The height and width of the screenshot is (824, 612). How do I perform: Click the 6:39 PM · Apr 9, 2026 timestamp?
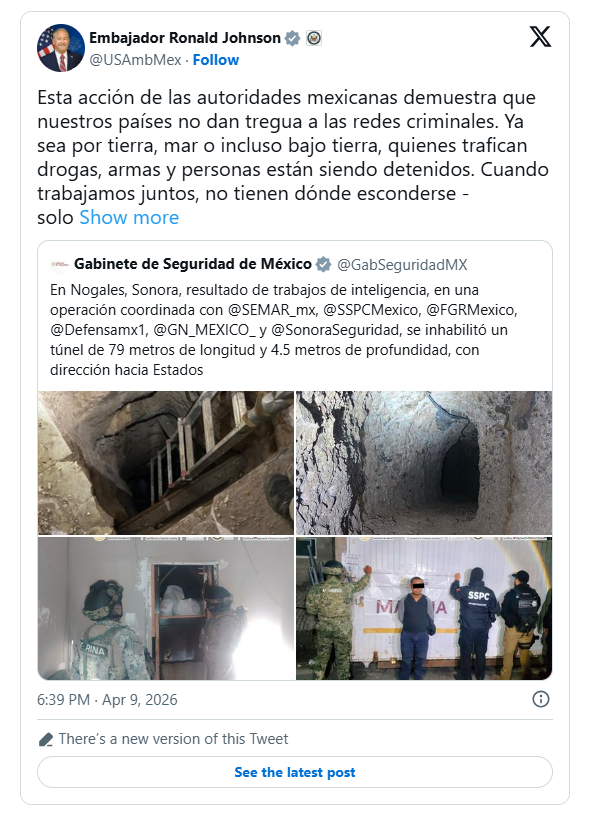[107, 699]
